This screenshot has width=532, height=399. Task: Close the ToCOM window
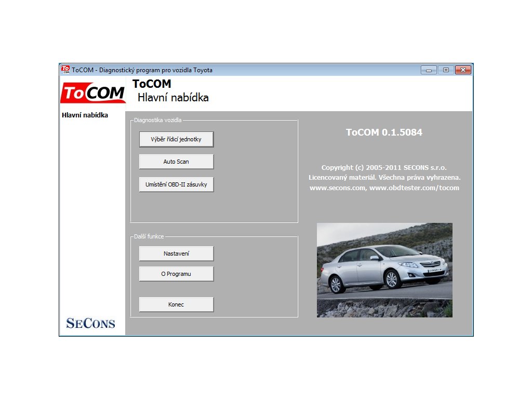463,70
